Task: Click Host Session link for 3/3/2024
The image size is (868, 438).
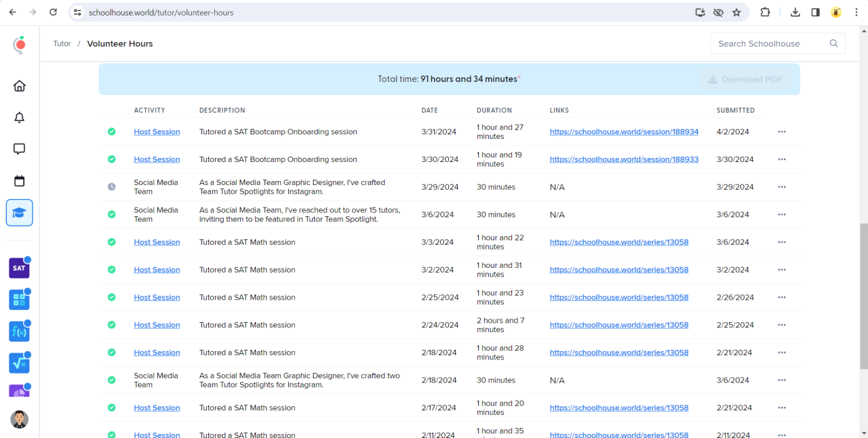Action: pos(157,243)
